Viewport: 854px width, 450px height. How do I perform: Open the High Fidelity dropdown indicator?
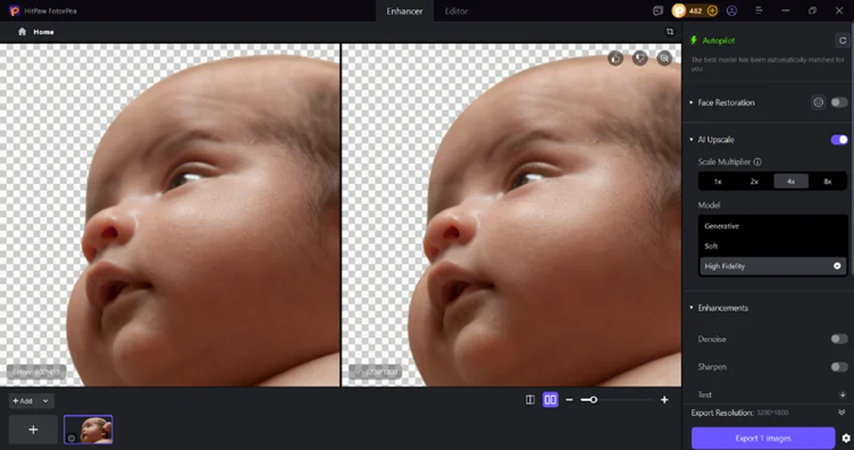coord(837,266)
